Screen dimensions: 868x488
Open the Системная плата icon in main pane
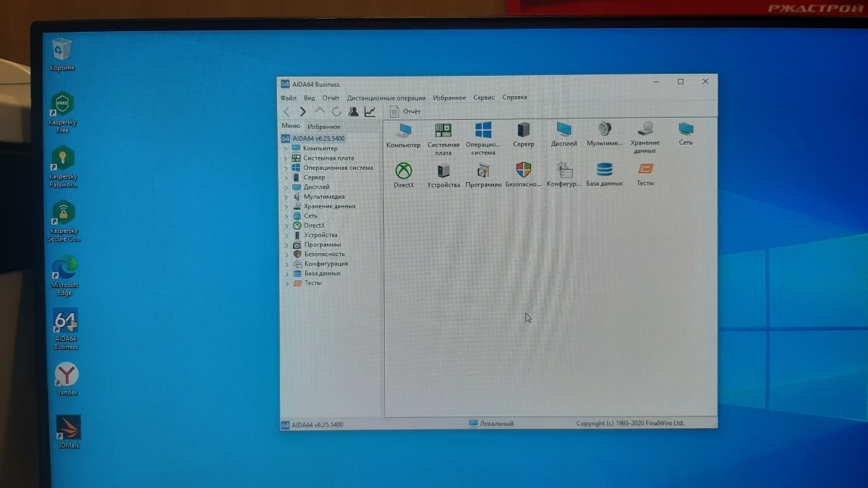pyautogui.click(x=443, y=132)
